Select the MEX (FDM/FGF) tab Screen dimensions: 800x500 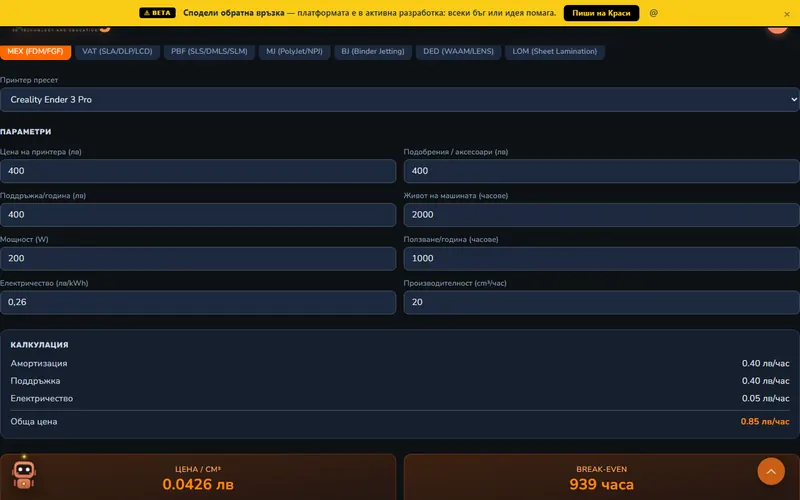tap(35, 52)
